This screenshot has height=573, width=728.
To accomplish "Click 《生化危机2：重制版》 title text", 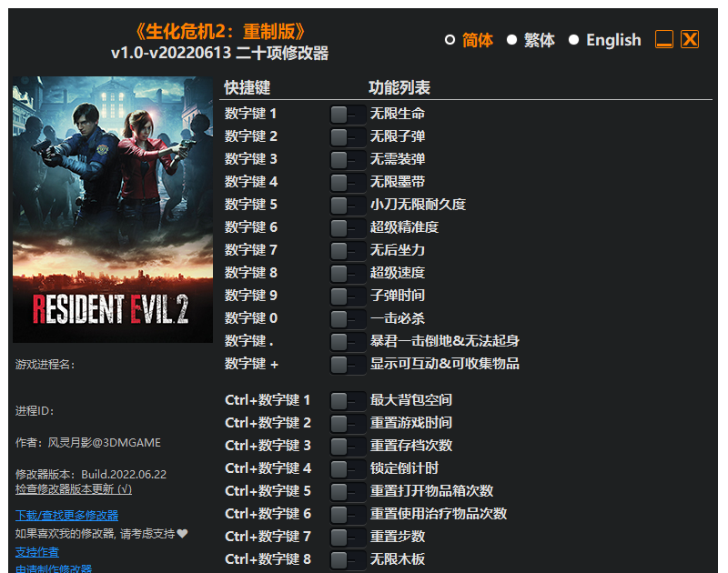I will (x=220, y=32).
